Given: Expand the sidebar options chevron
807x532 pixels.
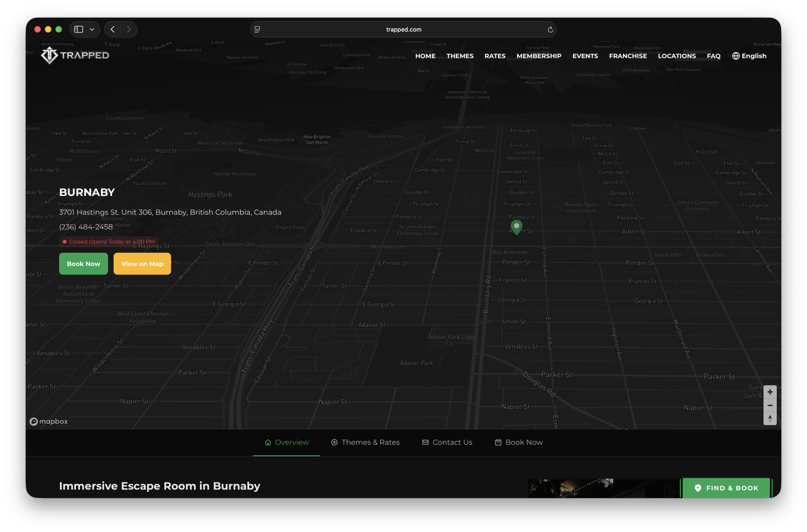Looking at the screenshot, I should coord(92,30).
